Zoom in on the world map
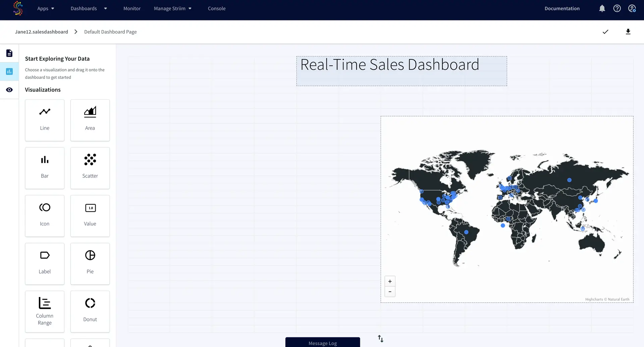644x347 pixels. click(x=390, y=281)
